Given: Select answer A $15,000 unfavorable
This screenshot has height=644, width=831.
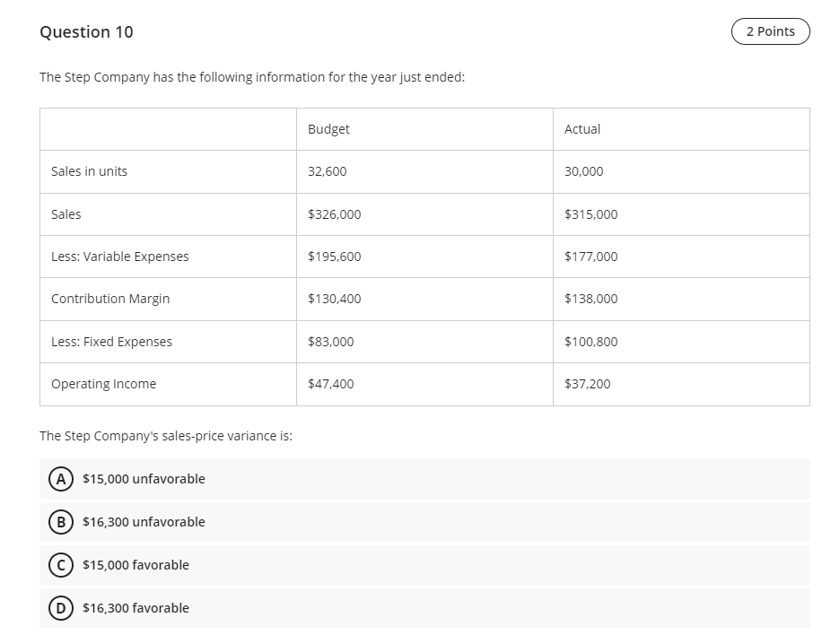Looking at the screenshot, I should (424, 479).
